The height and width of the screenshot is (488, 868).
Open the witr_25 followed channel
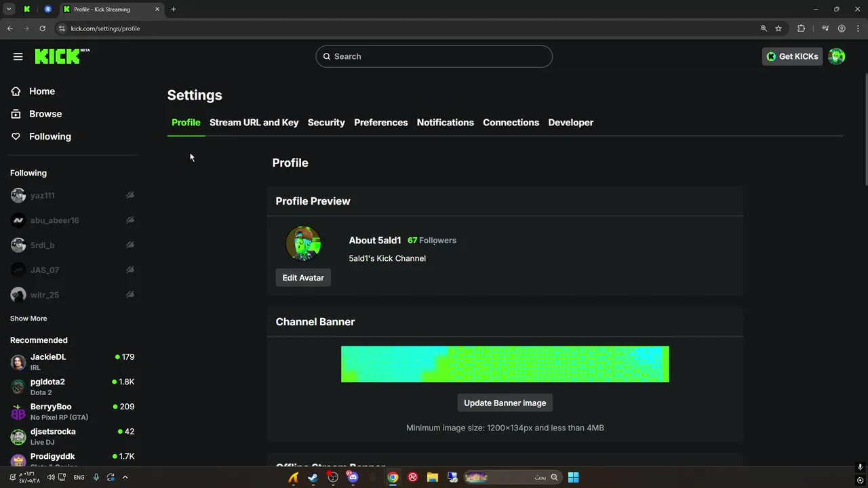[x=72, y=295]
